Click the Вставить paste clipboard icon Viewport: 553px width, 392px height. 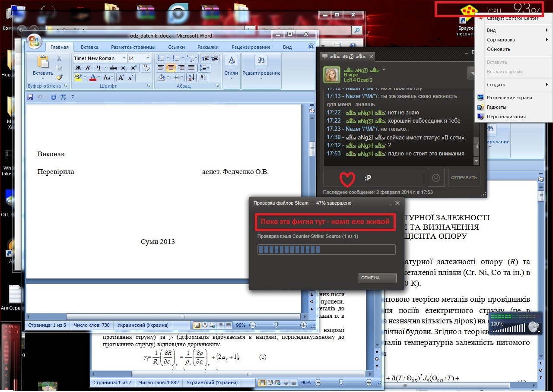click(43, 62)
